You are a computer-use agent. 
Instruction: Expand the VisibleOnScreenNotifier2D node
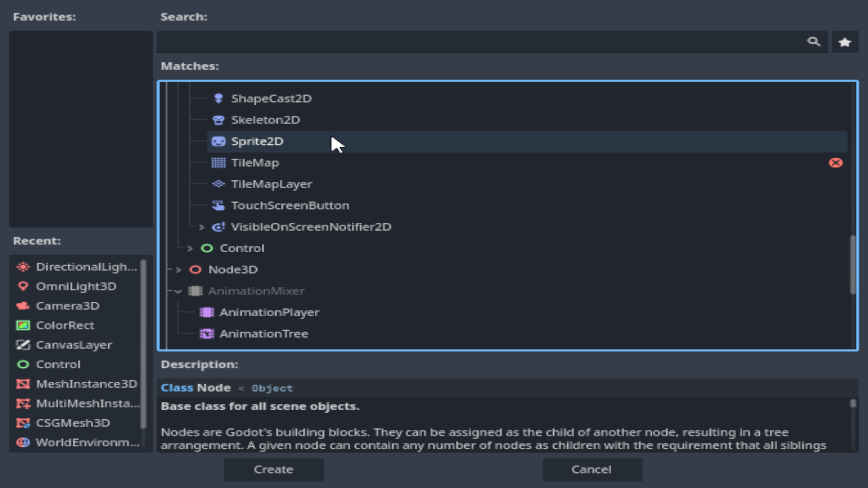point(202,227)
